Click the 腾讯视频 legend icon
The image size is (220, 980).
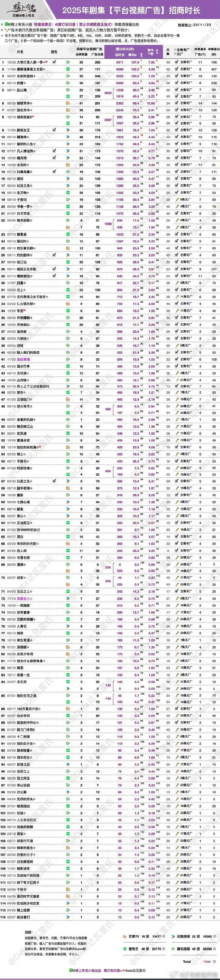click(173, 949)
